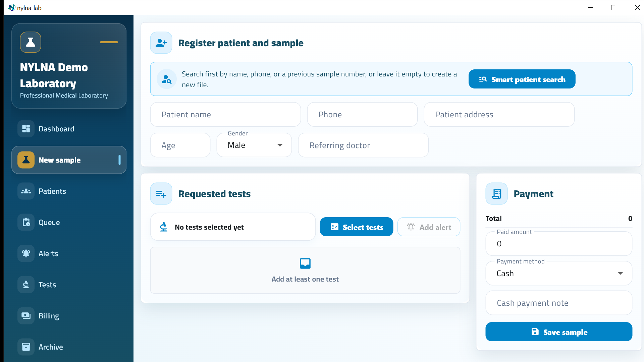Image resolution: width=644 pixels, height=362 pixels.
Task: Click the Alerts bell icon
Action: click(26, 253)
